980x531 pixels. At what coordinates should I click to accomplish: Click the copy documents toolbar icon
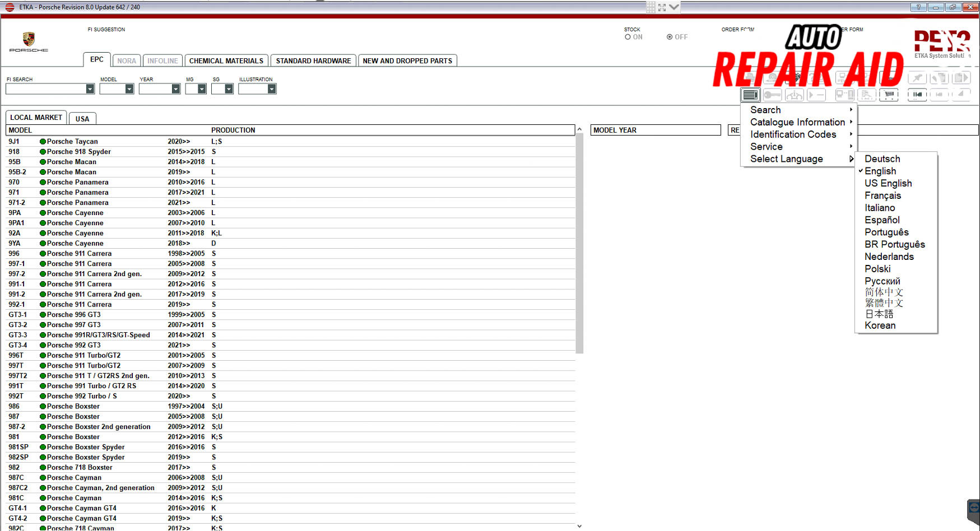940,78
